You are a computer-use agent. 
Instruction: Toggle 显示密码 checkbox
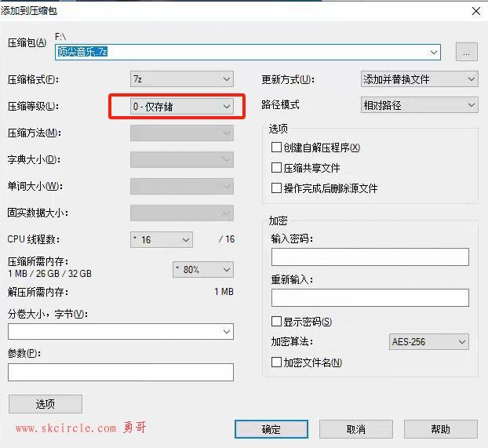pos(276,321)
